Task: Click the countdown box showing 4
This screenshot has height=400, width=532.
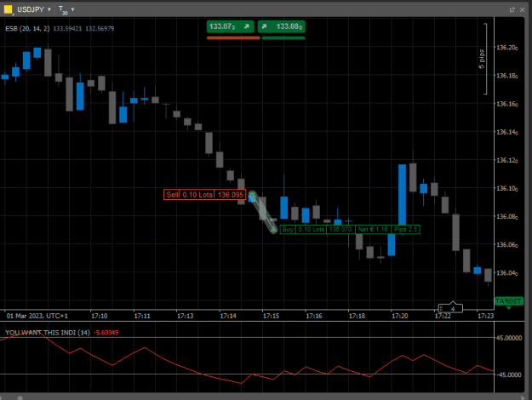Action: (x=450, y=308)
